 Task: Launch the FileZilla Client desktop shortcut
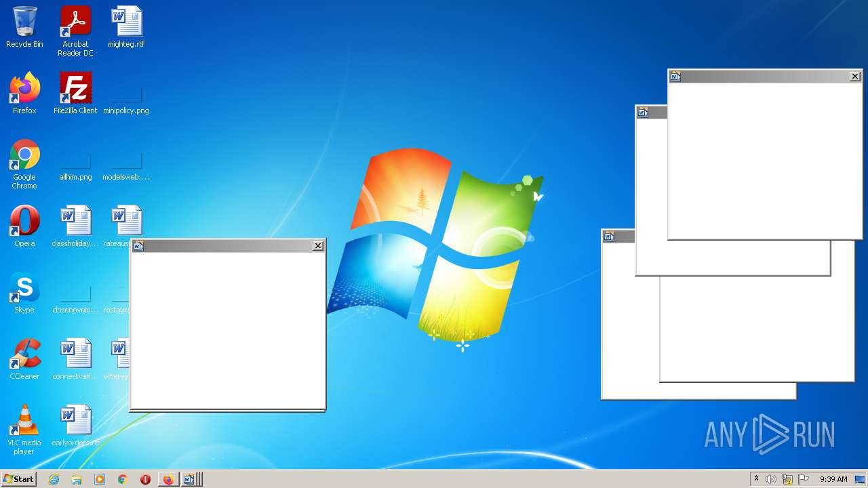[x=75, y=94]
